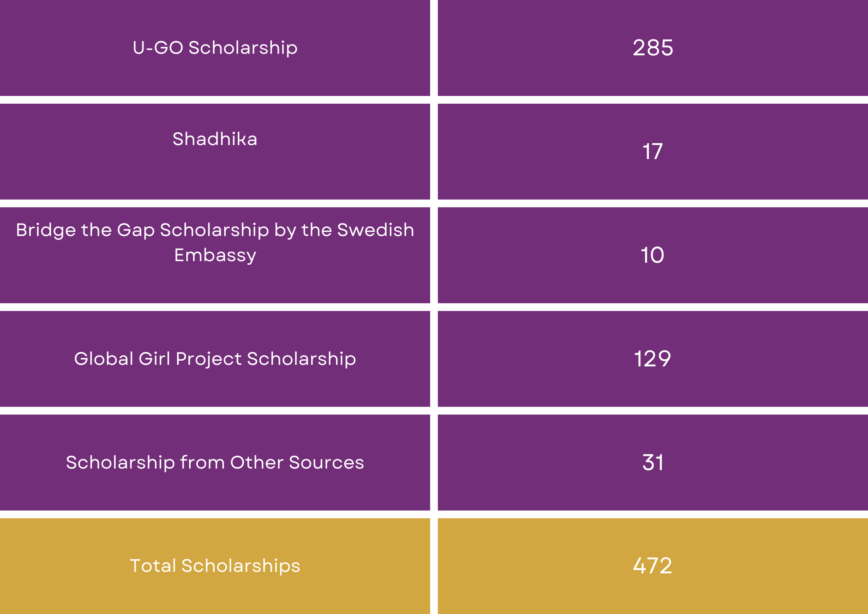This screenshot has height=614, width=868.
Task: Select the total value 472
Action: coord(653,566)
